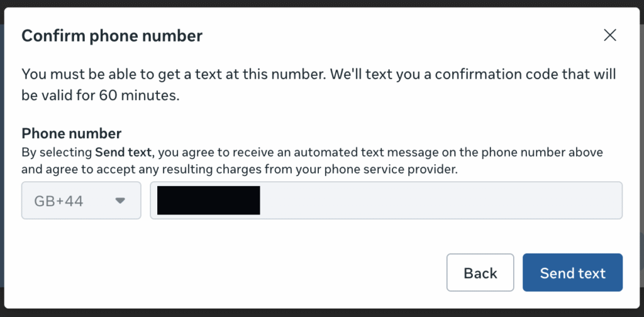Focus the phone number input field
644x317 pixels.
(440, 201)
